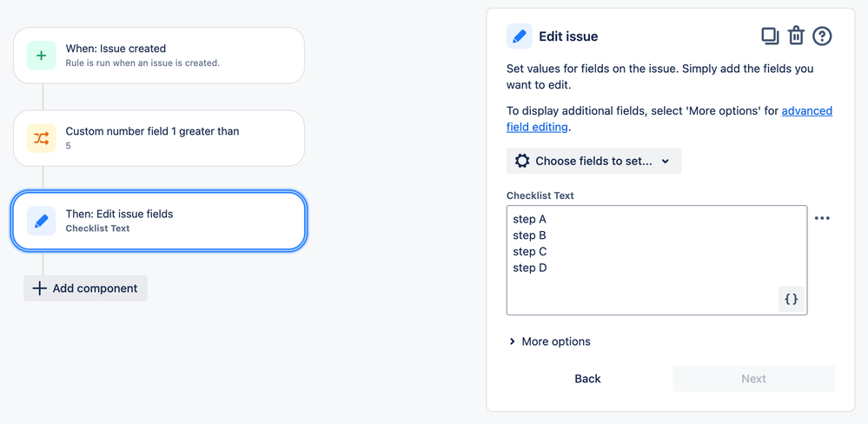Select the When: Issue created trigger
The height and width of the screenshot is (424, 868).
point(158,56)
